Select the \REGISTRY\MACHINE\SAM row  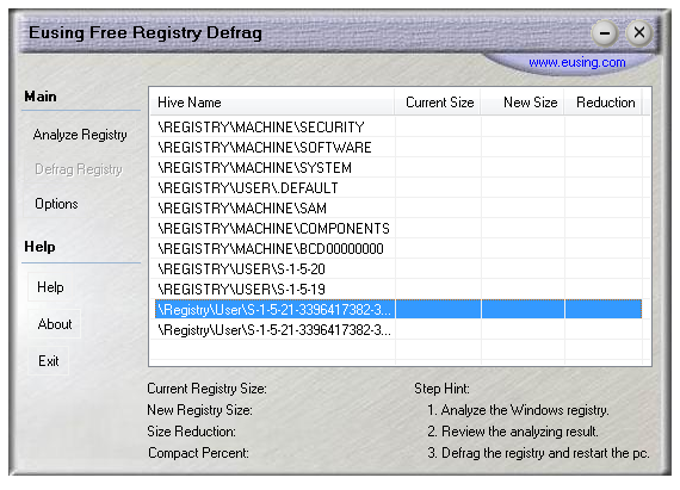(x=398, y=208)
